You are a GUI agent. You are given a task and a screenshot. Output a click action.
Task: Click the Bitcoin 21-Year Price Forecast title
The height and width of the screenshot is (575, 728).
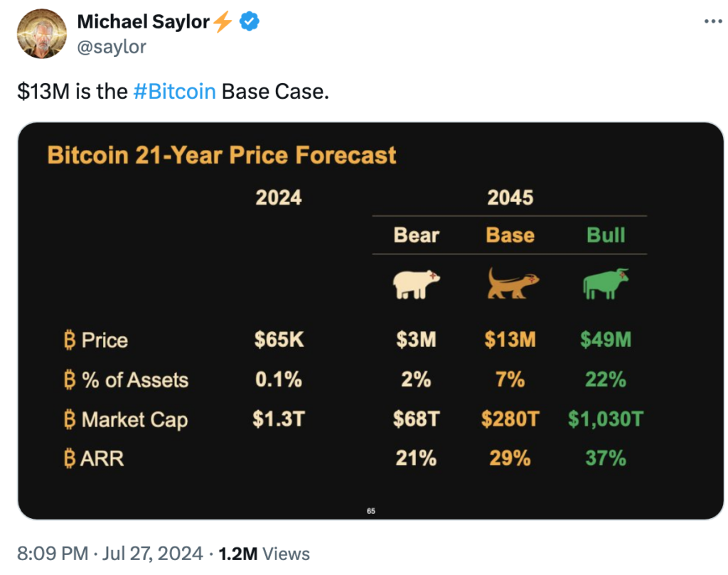[x=221, y=155]
